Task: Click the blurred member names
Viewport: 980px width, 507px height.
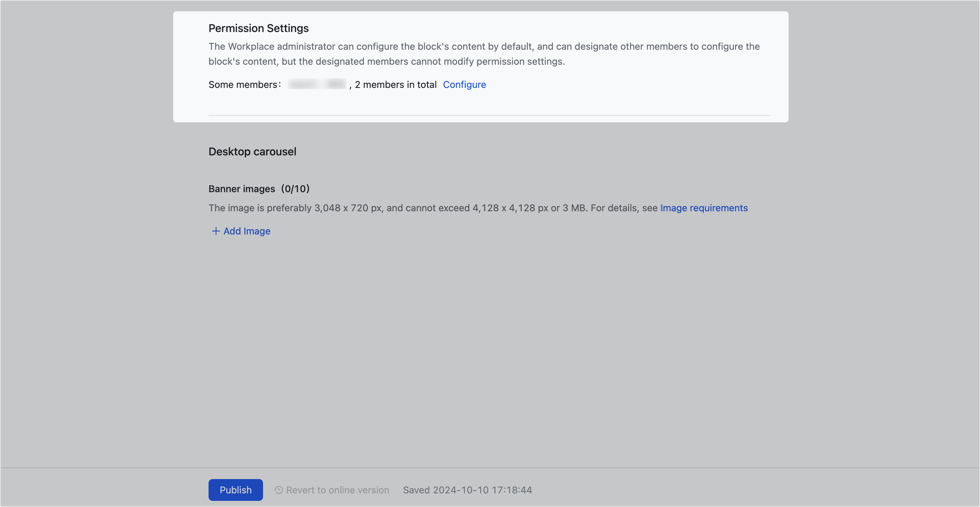Action: pyautogui.click(x=317, y=84)
